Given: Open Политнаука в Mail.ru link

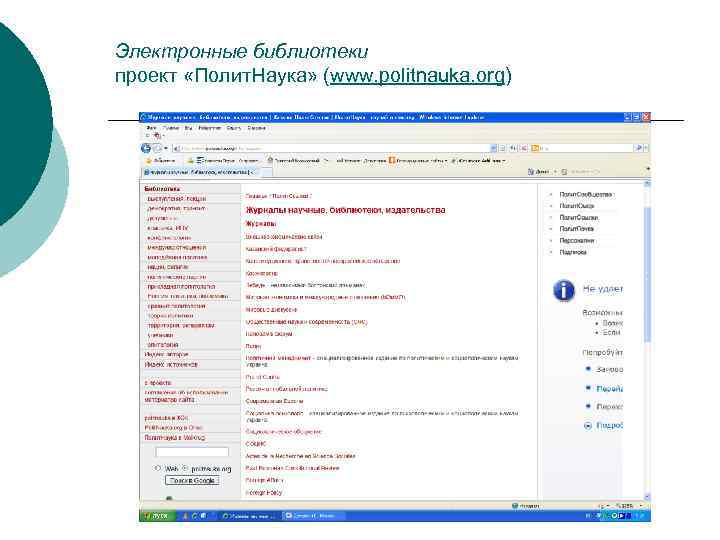Looking at the screenshot, I should pos(174,438).
